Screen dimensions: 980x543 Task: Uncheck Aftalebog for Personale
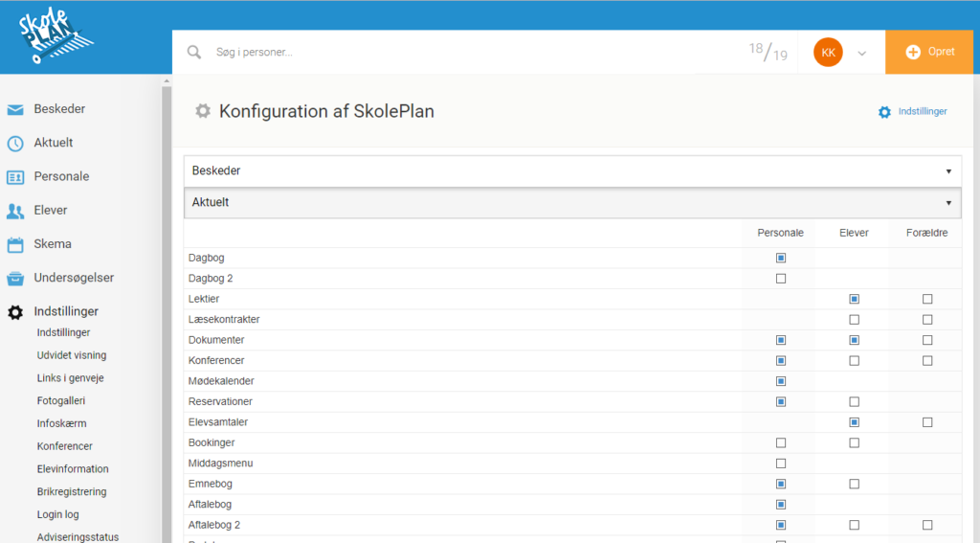pos(781,504)
